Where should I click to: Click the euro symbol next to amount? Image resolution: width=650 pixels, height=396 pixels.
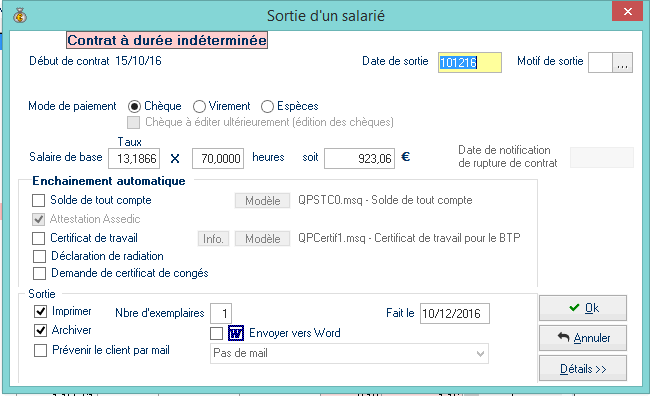point(406,157)
